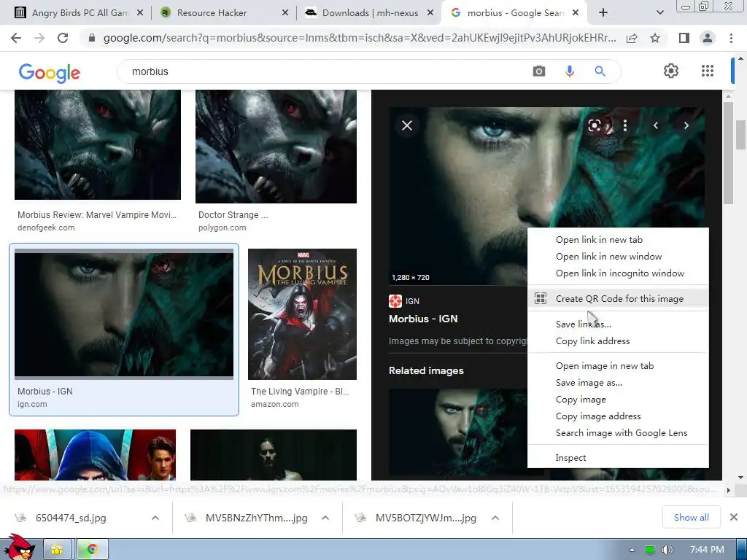
Task: Open the IGN source link
Action: [404, 301]
